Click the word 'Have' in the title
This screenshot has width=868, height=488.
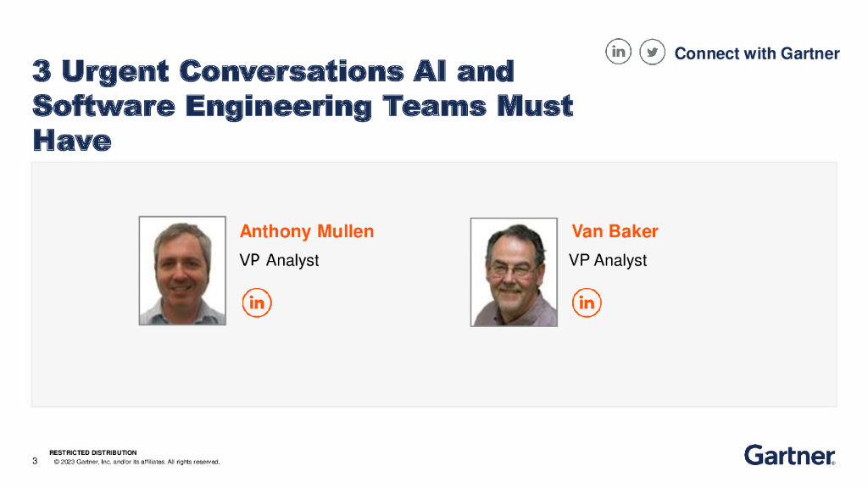tap(72, 141)
